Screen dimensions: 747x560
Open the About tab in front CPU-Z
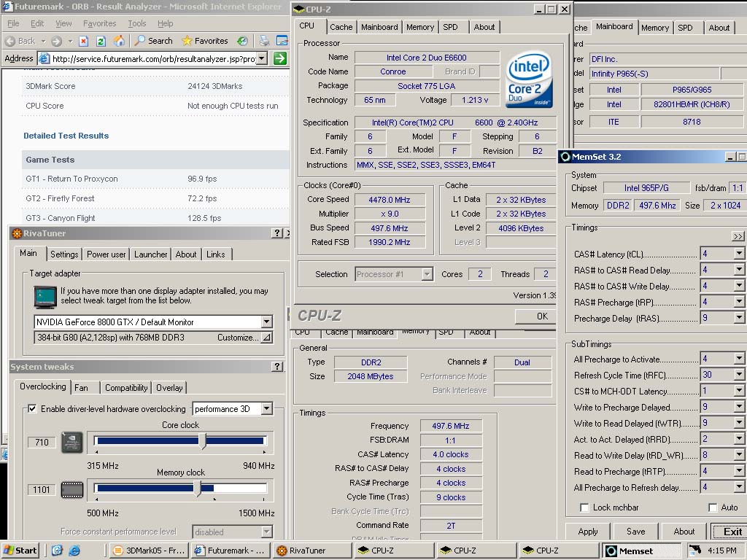coord(484,27)
